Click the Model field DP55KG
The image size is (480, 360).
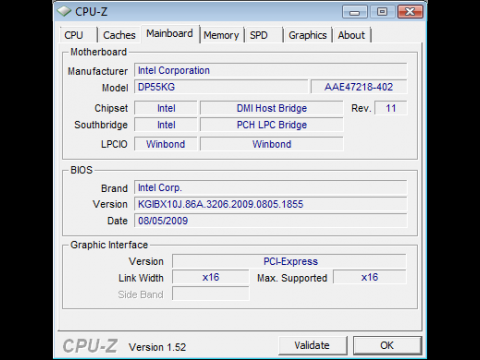pyautogui.click(x=221, y=87)
